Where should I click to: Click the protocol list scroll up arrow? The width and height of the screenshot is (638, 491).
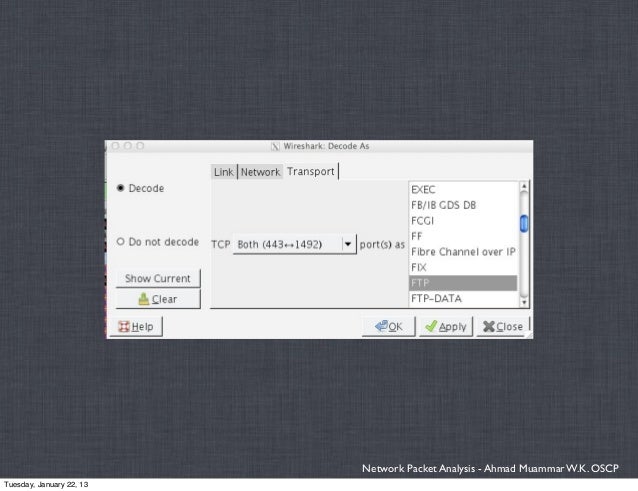[x=524, y=186]
